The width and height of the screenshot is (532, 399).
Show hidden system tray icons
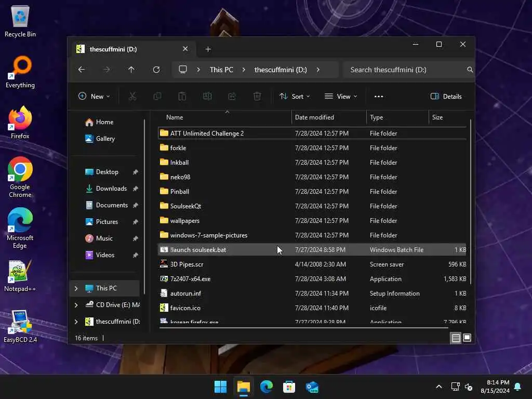point(438,387)
